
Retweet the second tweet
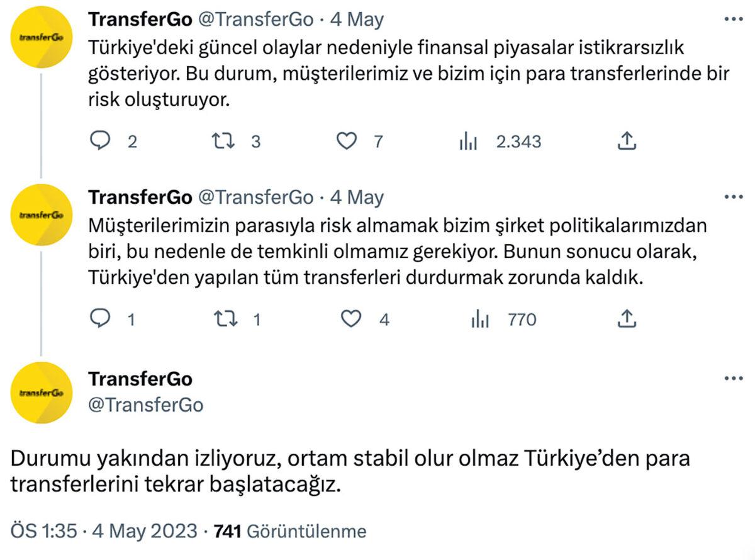(224, 320)
